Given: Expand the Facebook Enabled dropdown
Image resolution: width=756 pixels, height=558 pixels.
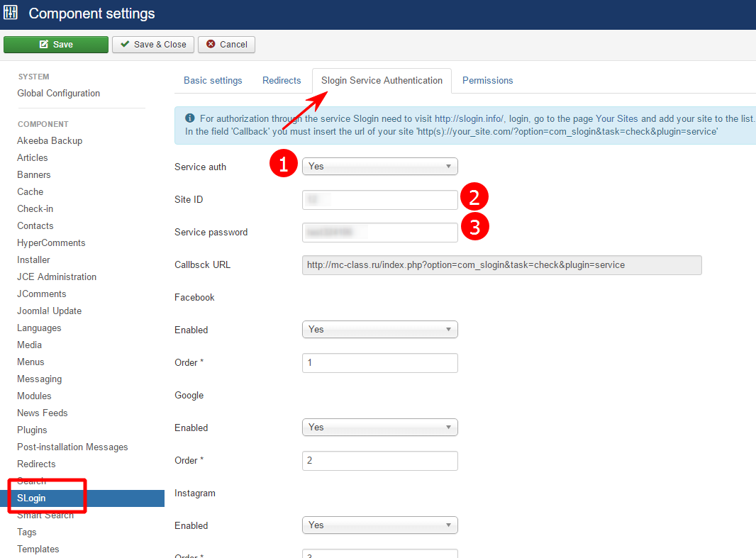Looking at the screenshot, I should tap(379, 330).
